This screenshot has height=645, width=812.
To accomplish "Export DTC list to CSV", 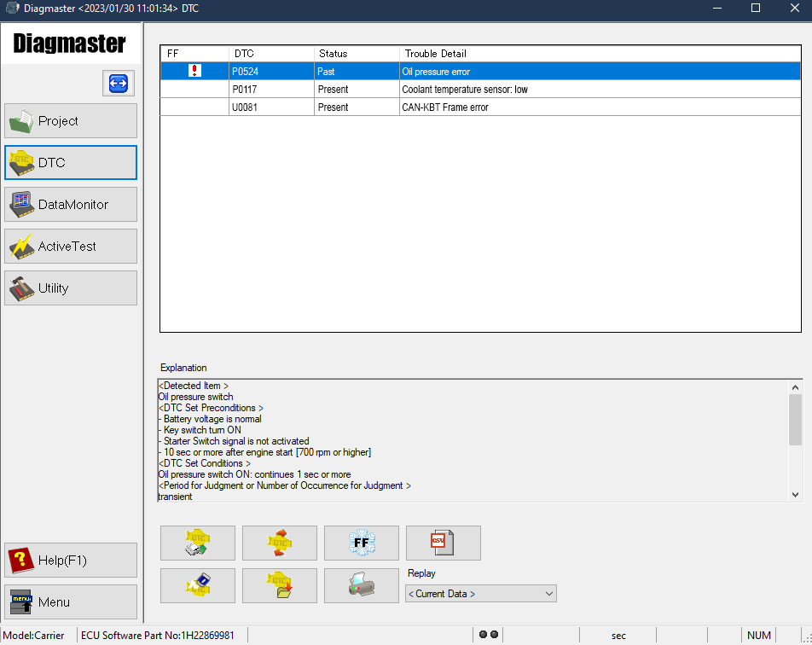I will 444,543.
